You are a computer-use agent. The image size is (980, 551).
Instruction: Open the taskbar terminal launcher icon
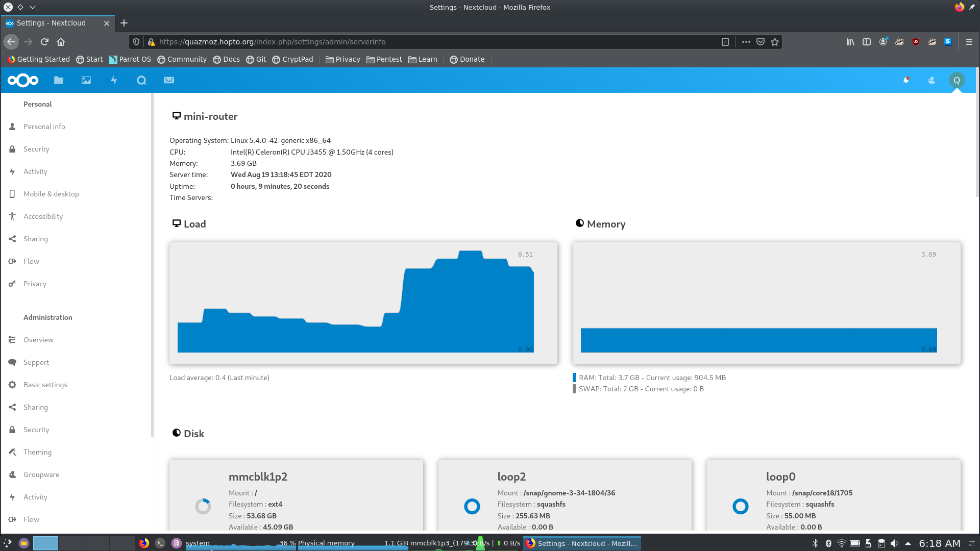pyautogui.click(x=160, y=543)
